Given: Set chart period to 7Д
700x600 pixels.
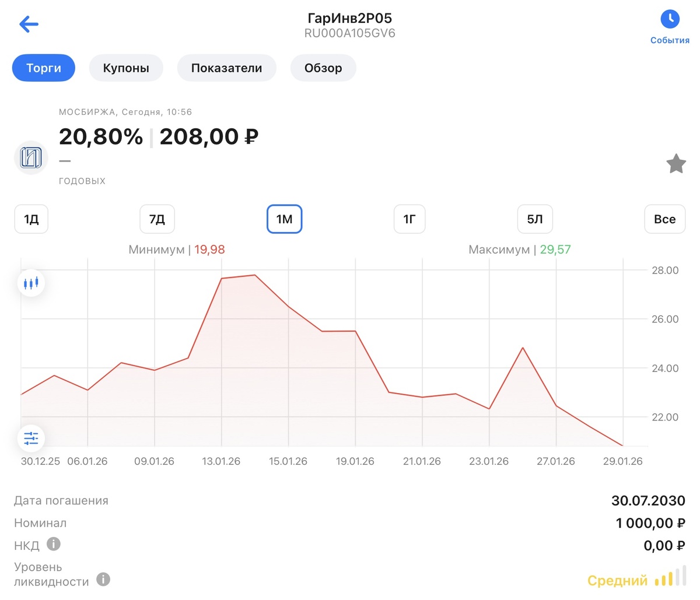Looking at the screenshot, I should [157, 219].
